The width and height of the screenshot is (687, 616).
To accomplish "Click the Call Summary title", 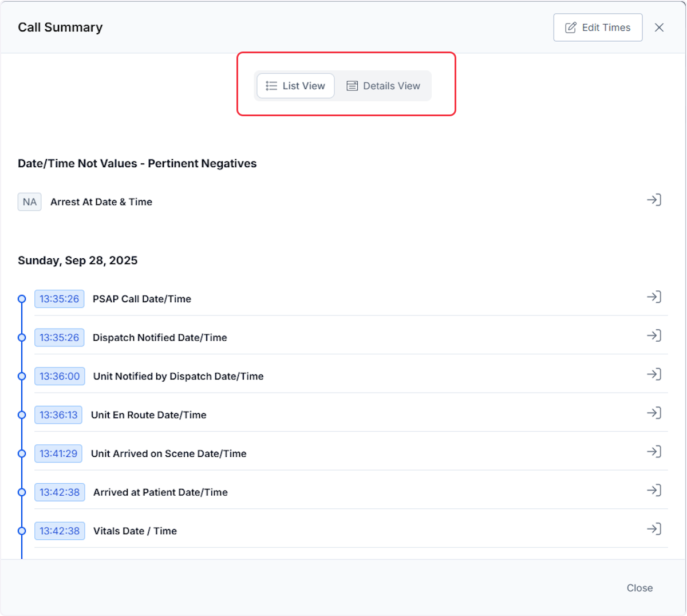I will 60,27.
